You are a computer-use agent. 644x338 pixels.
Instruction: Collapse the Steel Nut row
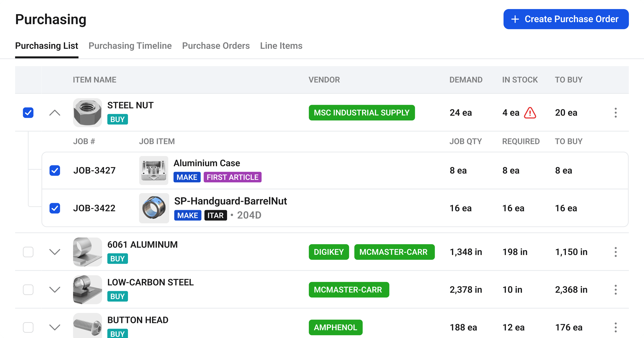click(x=55, y=113)
